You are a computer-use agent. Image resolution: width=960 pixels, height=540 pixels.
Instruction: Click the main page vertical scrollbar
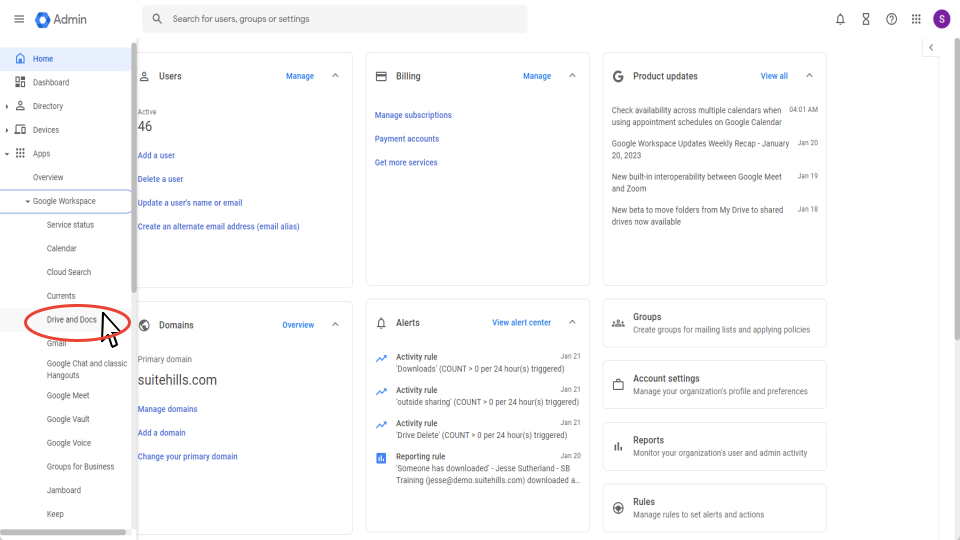click(x=956, y=190)
